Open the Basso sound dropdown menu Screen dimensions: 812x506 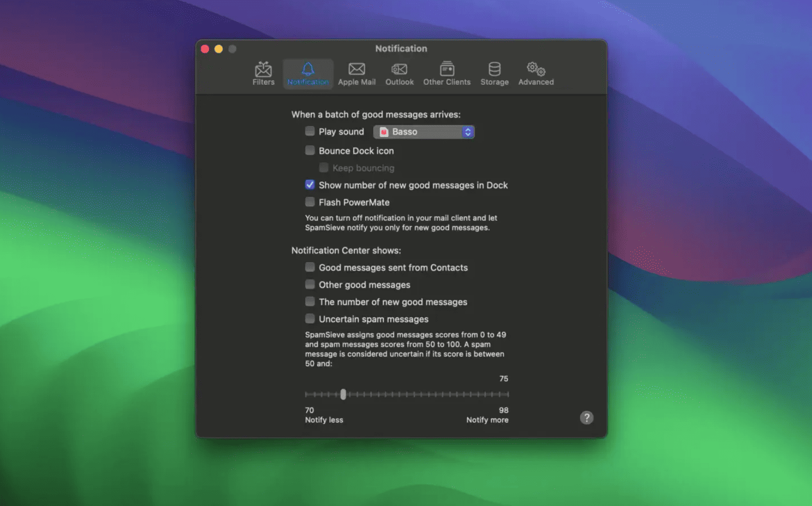click(x=424, y=132)
